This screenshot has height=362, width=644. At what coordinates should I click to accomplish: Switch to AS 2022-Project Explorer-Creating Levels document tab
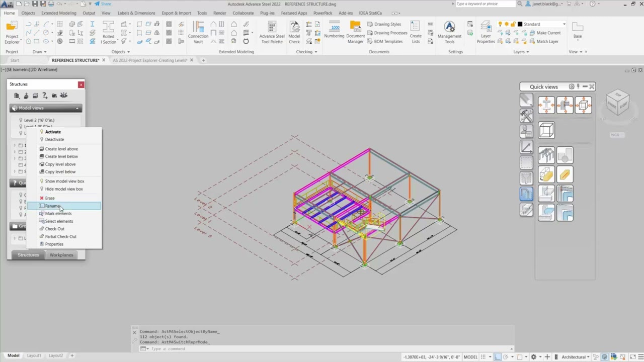pos(150,60)
